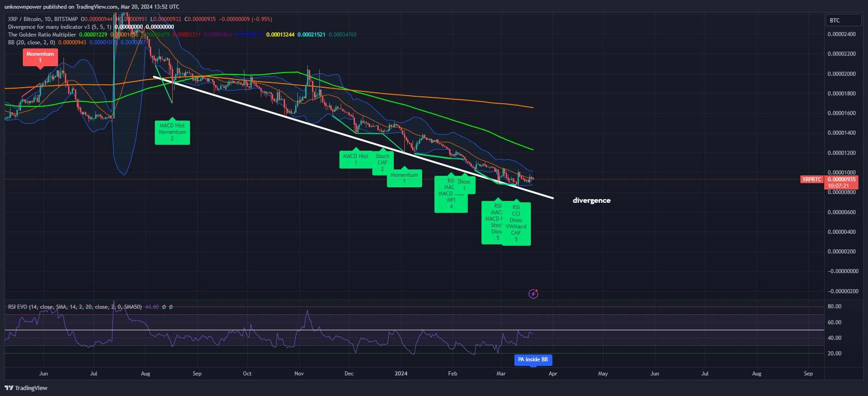868x396 pixels.
Task: Select the white descending trendline
Action: [353, 137]
